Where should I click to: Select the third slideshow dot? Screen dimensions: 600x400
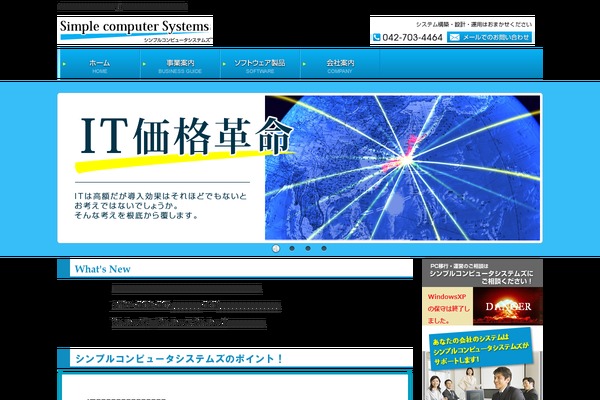click(308, 248)
